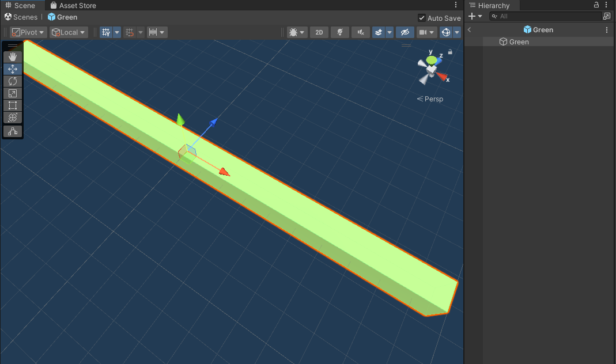
Task: Click the green Y axis gizmo cone
Action: coord(432,60)
